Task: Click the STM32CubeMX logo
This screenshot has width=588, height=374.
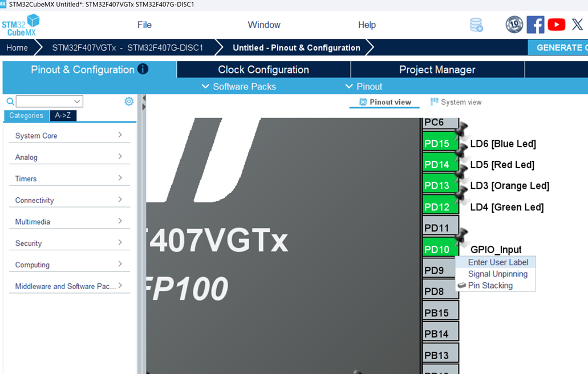Action: 21,25
